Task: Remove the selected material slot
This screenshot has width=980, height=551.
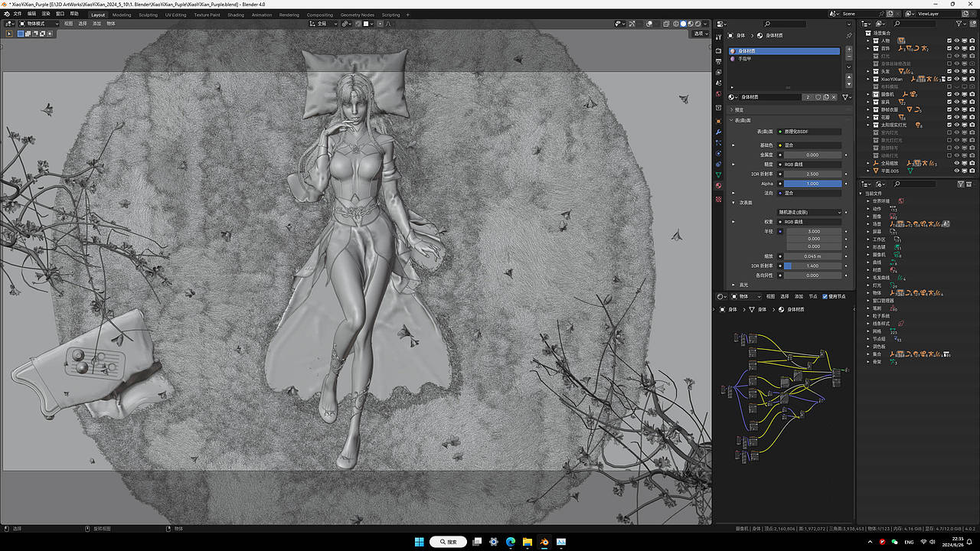Action: 849,57
